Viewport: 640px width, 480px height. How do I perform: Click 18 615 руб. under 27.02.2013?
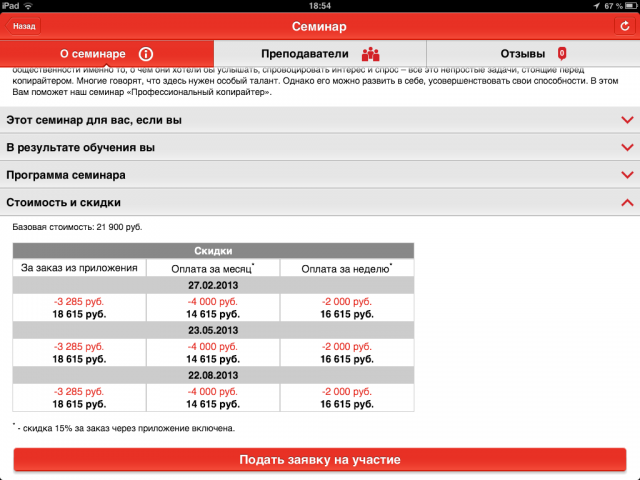(x=79, y=314)
